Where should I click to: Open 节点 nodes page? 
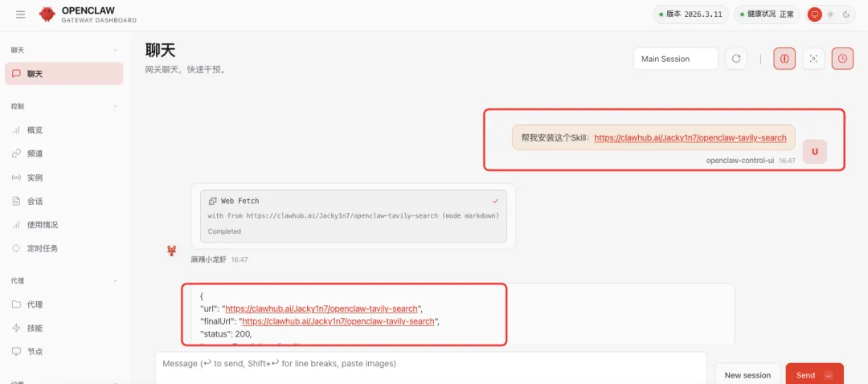[x=64, y=351]
